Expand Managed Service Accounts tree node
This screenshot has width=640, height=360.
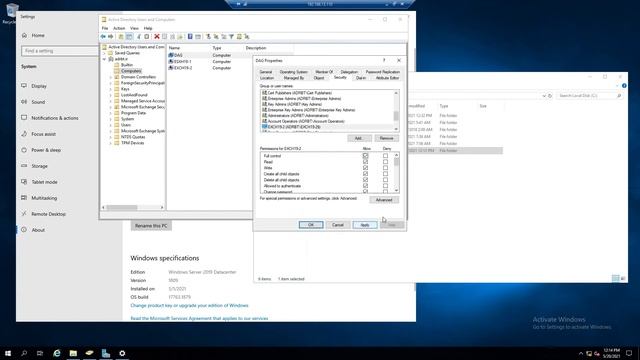tap(111, 101)
